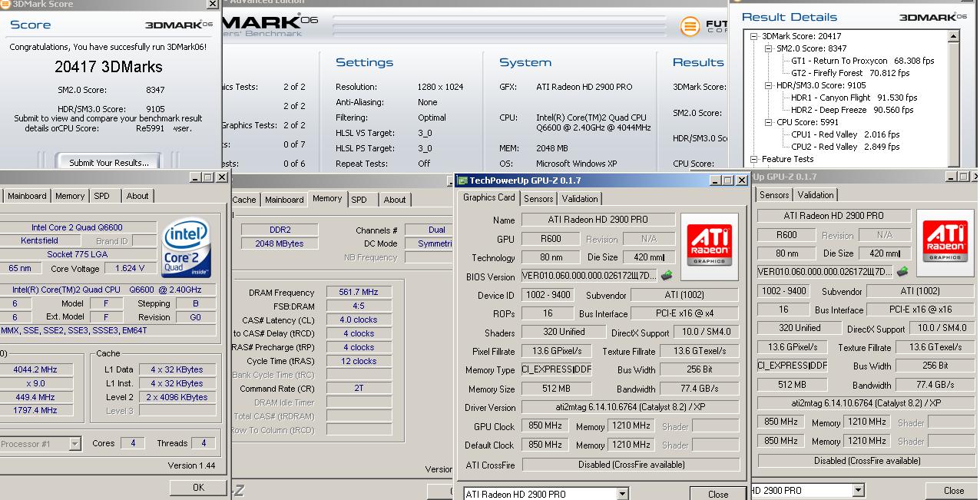Collapse the Feature Tests tree node
The image size is (980, 500).
coord(755,159)
